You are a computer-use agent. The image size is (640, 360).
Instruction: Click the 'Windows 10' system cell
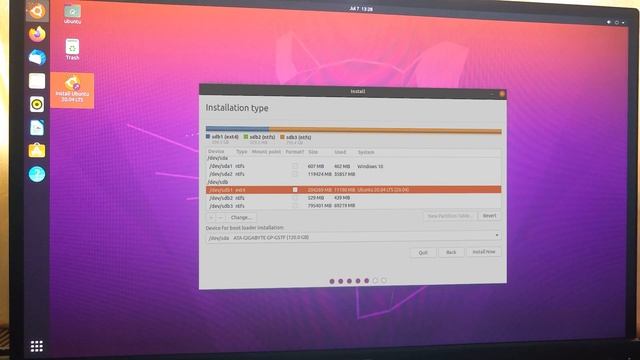[370, 167]
